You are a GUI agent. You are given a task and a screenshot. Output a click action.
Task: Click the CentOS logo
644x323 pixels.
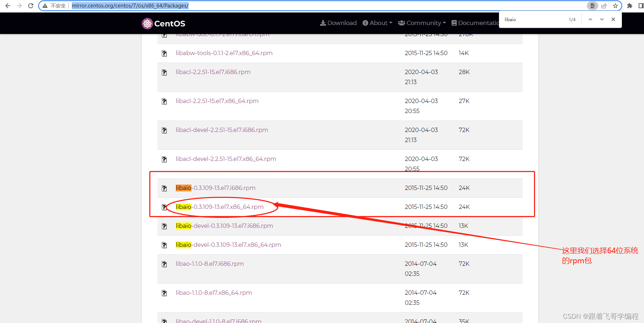click(x=163, y=23)
